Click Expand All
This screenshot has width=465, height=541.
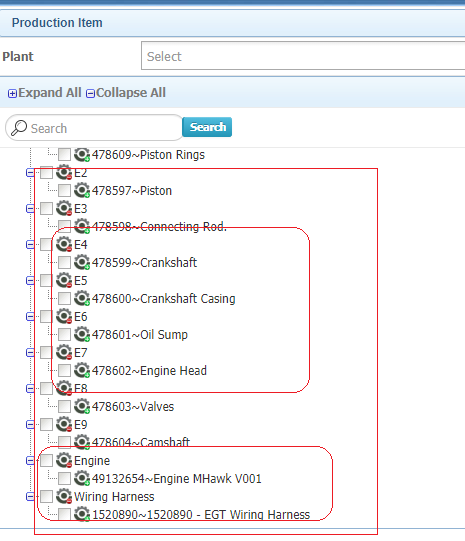(x=44, y=93)
